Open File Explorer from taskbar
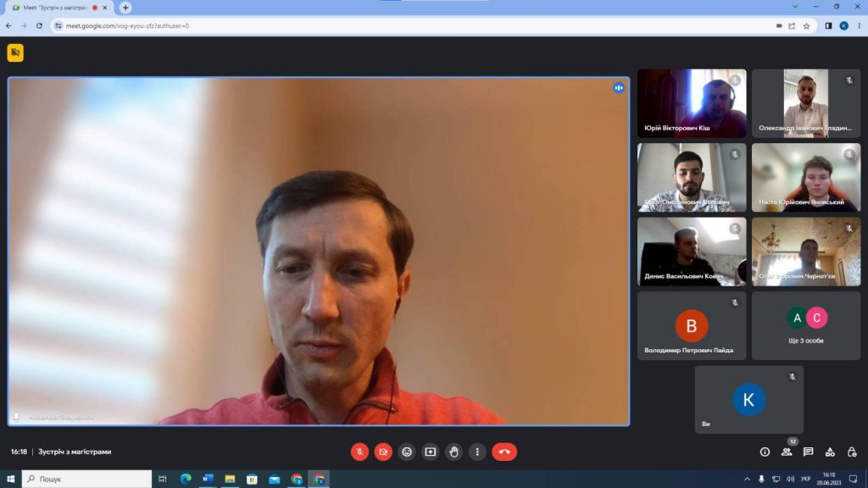This screenshot has width=868, height=488. pyautogui.click(x=230, y=479)
